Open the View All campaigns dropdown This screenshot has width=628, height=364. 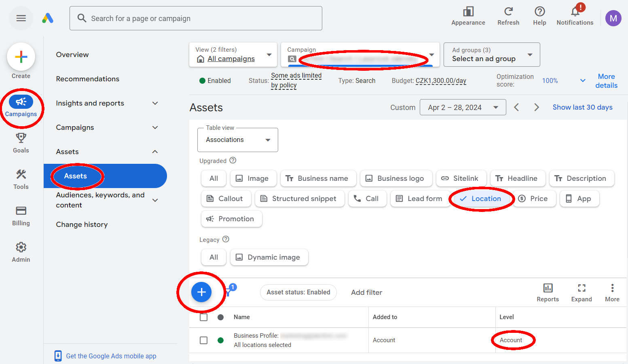click(x=233, y=55)
